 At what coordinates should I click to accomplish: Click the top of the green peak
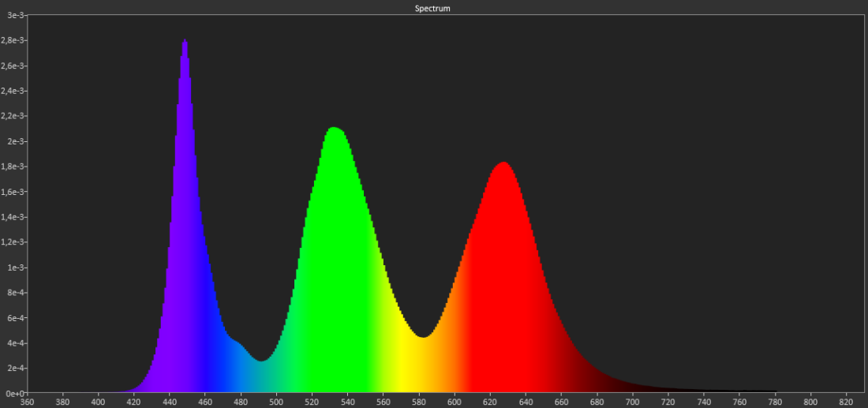pos(335,129)
